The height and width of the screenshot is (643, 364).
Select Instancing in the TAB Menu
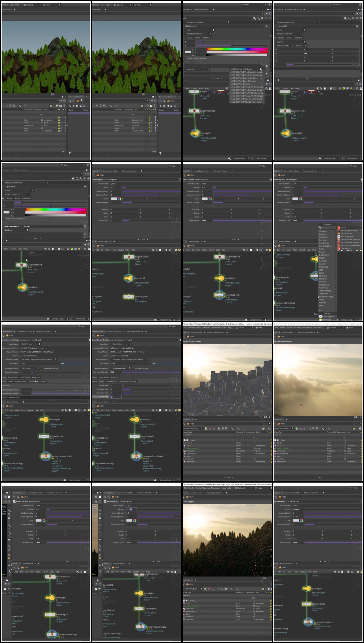click(x=327, y=267)
